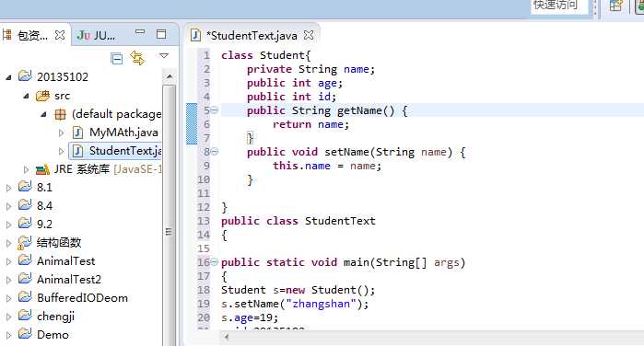Select MyMAth.java in the tree

(x=123, y=133)
